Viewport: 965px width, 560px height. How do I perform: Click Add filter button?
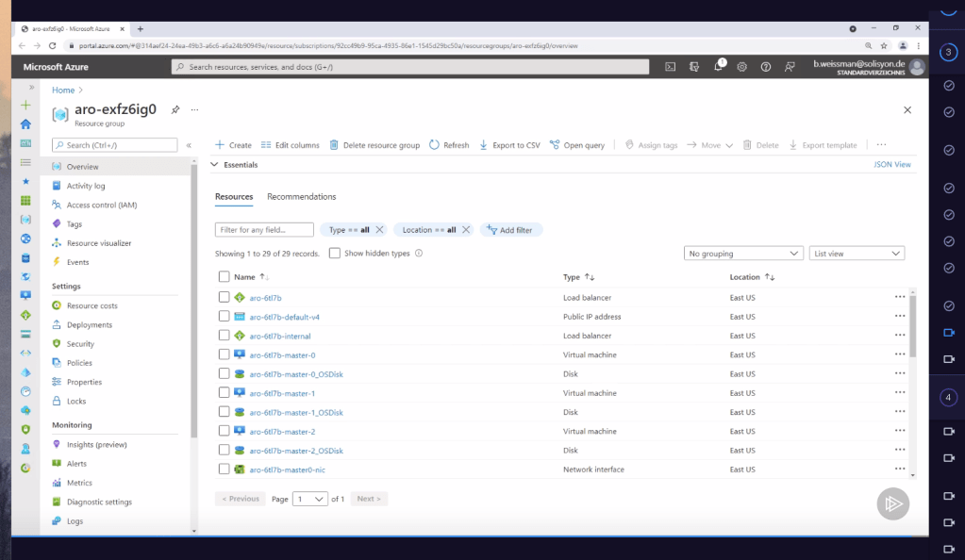[x=509, y=229]
